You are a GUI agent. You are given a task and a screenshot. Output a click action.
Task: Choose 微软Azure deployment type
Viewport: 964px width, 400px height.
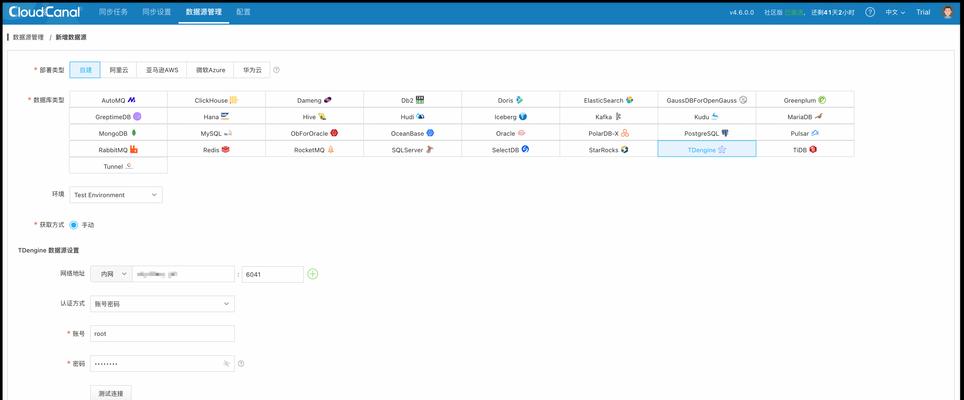[x=210, y=70]
